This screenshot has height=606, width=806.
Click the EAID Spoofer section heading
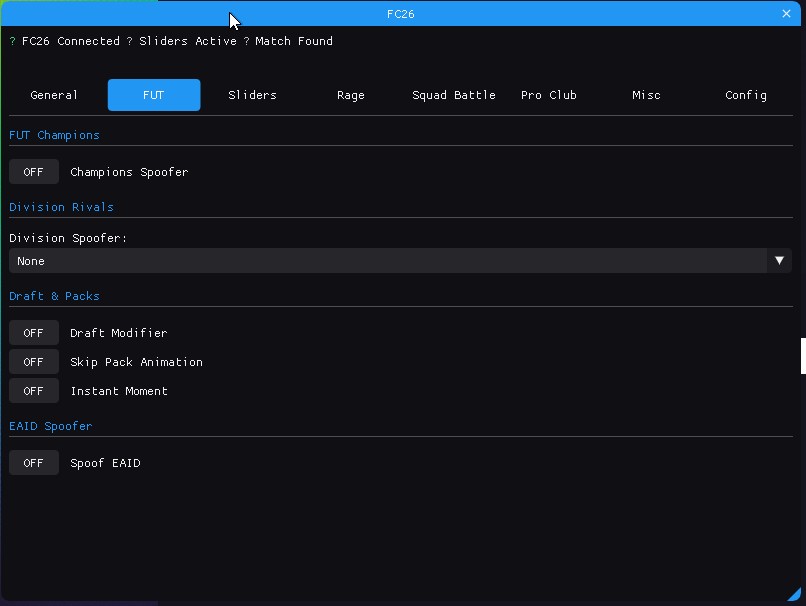coord(51,426)
